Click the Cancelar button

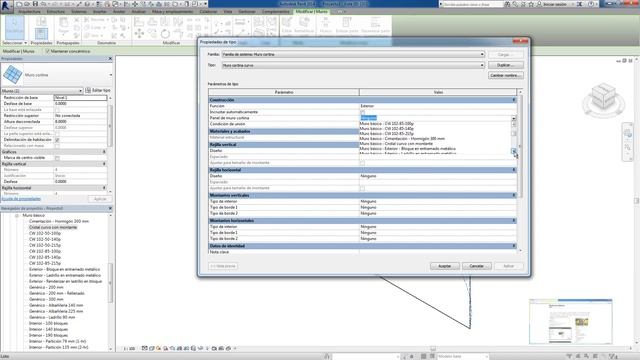pyautogui.click(x=476, y=266)
